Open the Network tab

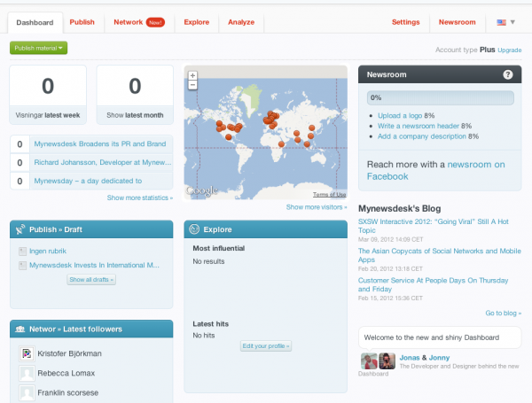pyautogui.click(x=129, y=22)
